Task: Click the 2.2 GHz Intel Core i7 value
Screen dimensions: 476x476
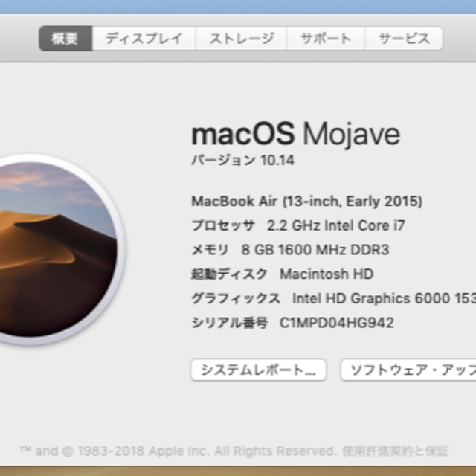Action: point(336,225)
